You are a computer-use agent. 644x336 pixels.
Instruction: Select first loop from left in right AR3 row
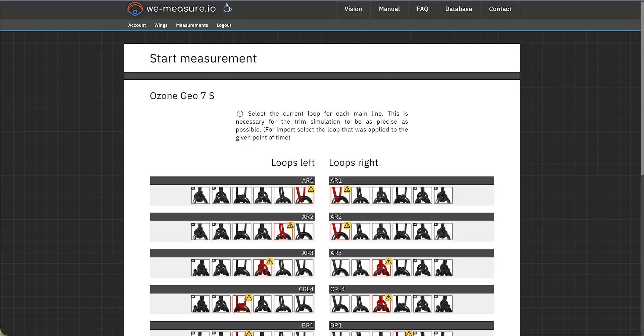click(340, 268)
